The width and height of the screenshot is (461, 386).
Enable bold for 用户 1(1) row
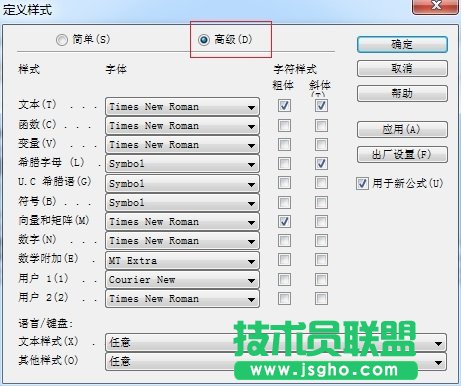[284, 279]
